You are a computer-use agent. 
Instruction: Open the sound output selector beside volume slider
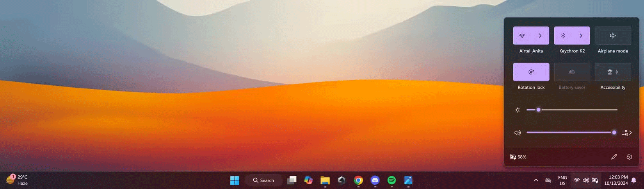626,133
